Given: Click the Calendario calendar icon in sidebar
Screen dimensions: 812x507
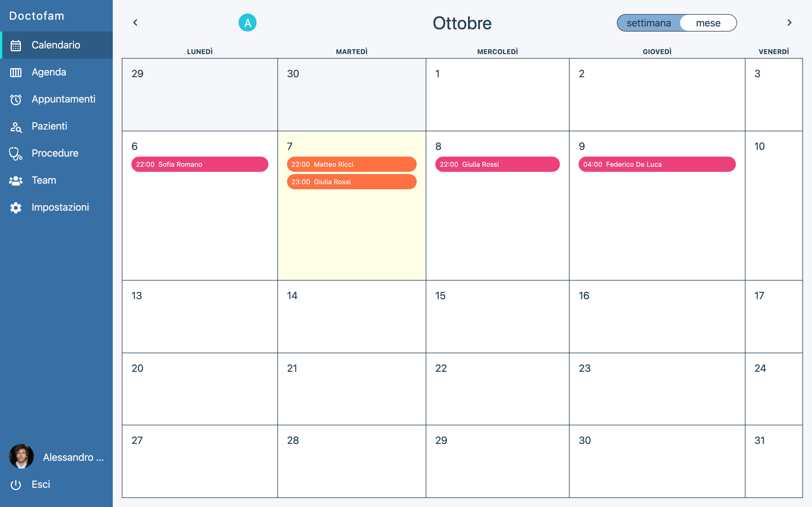Looking at the screenshot, I should tap(16, 45).
